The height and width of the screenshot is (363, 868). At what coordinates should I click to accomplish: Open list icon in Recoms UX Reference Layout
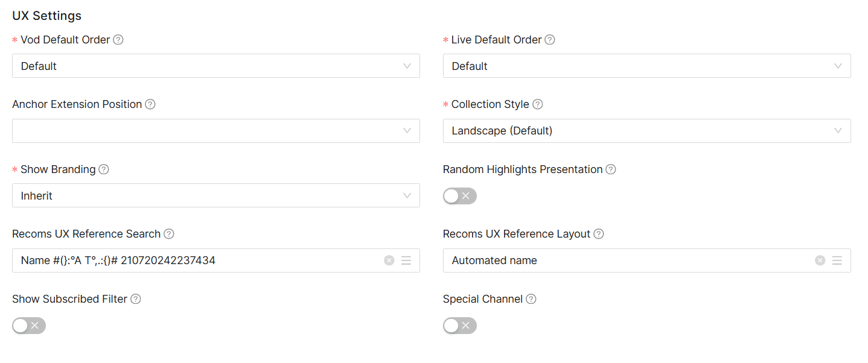837,260
